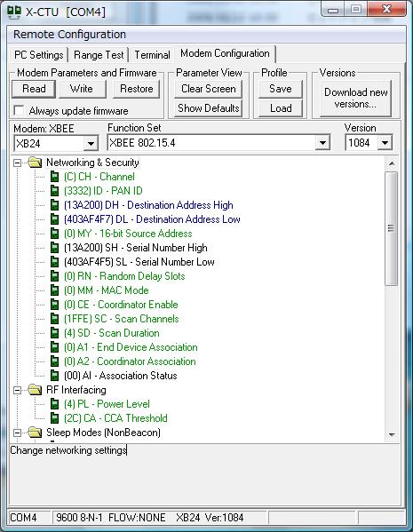Click the parameter list scroll up arrow
Viewport: 413px width, 532px height.
[392, 163]
